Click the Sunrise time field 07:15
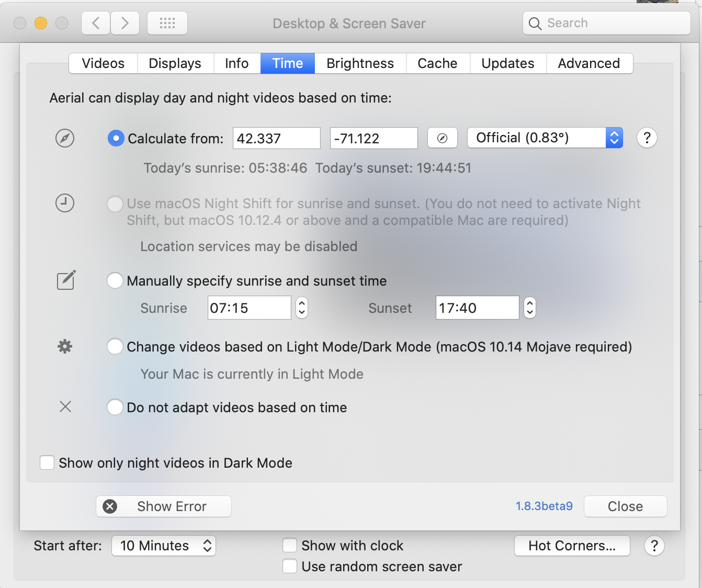Viewport: 702px width, 588px height. pos(250,308)
